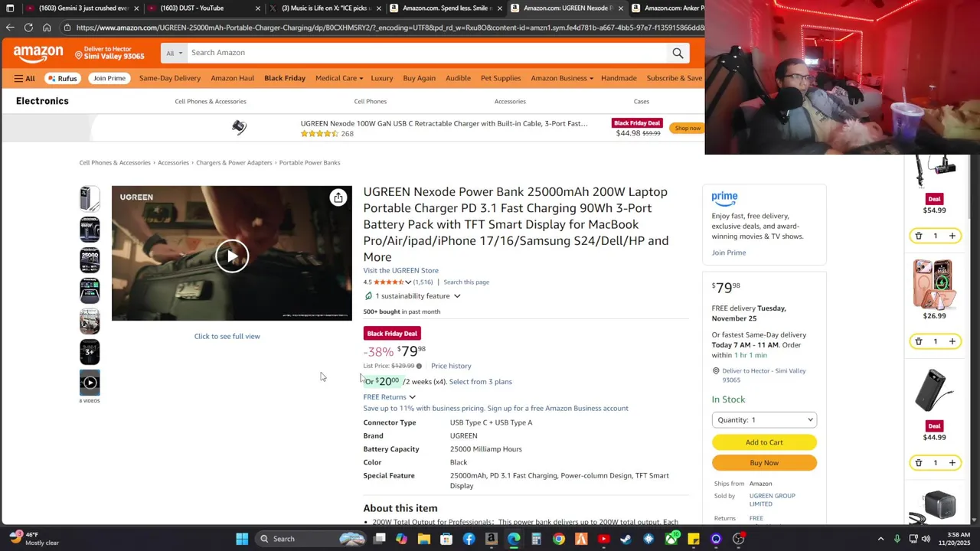
Task: Increase quantity of the $44.99 cart item
Action: point(952,462)
